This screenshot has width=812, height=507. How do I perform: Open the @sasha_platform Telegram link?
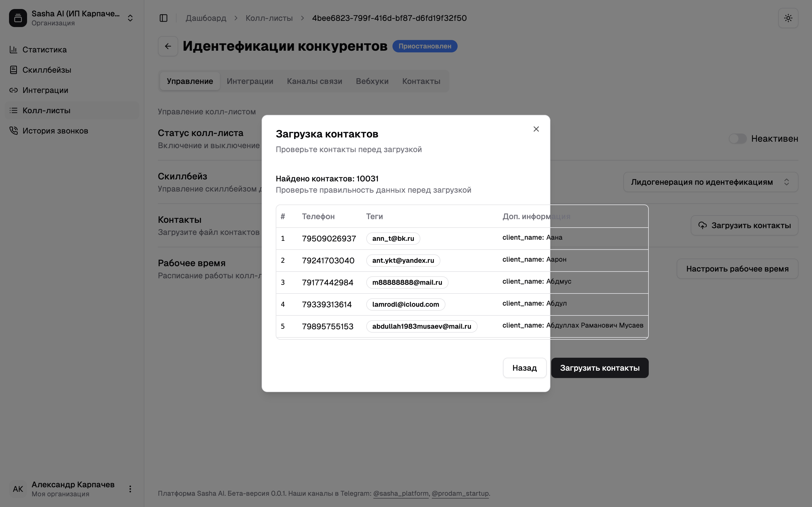(401, 493)
